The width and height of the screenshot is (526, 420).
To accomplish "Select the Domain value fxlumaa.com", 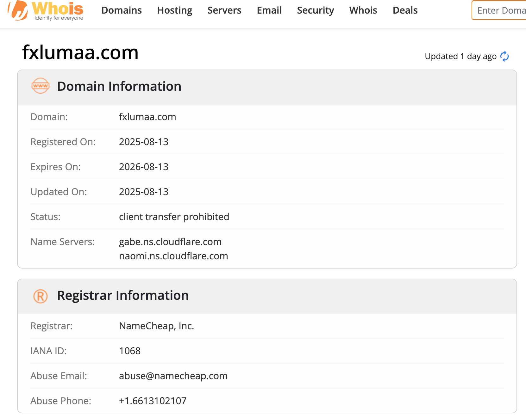I will pos(147,117).
